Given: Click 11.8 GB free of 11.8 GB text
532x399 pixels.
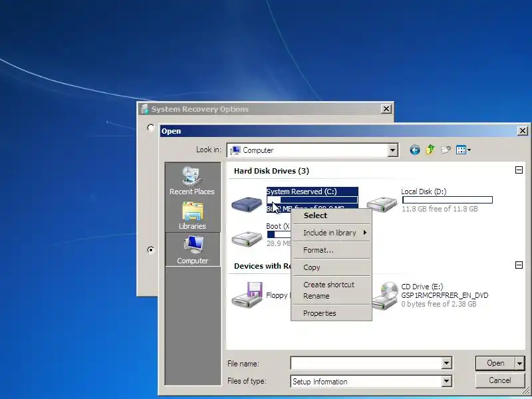Looking at the screenshot, I should (x=440, y=209).
